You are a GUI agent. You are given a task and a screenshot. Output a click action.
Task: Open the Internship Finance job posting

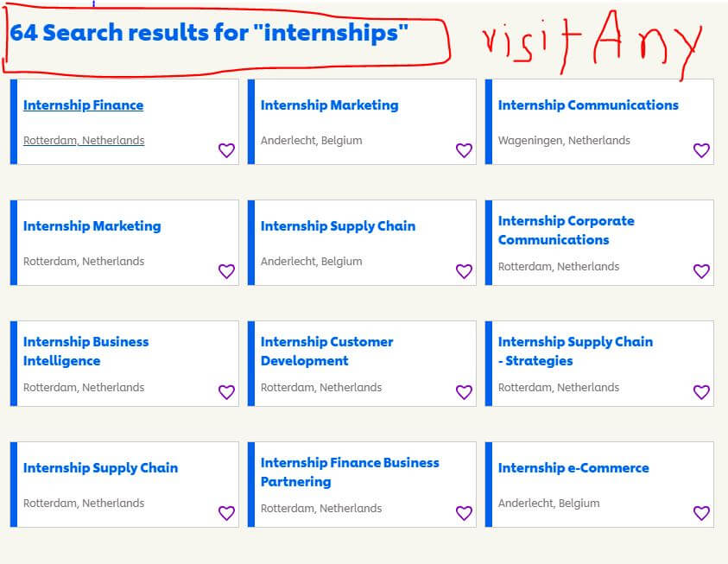[83, 105]
